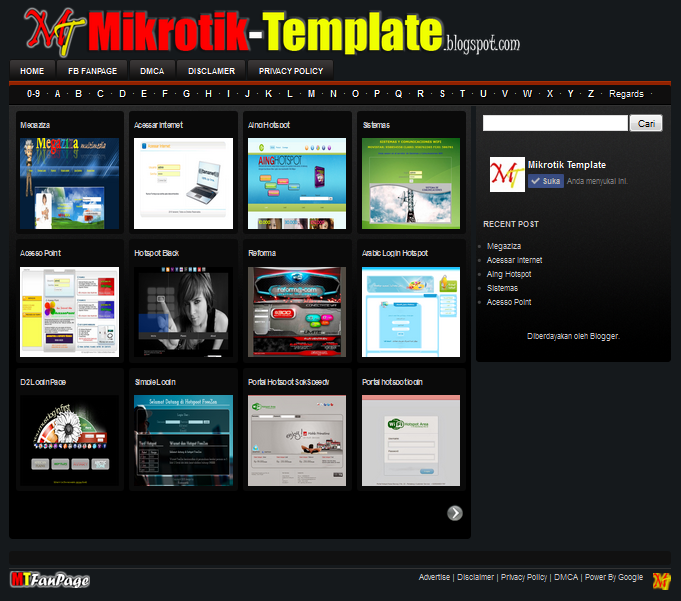Filter by letter P
This screenshot has width=681, height=601.
[377, 94]
